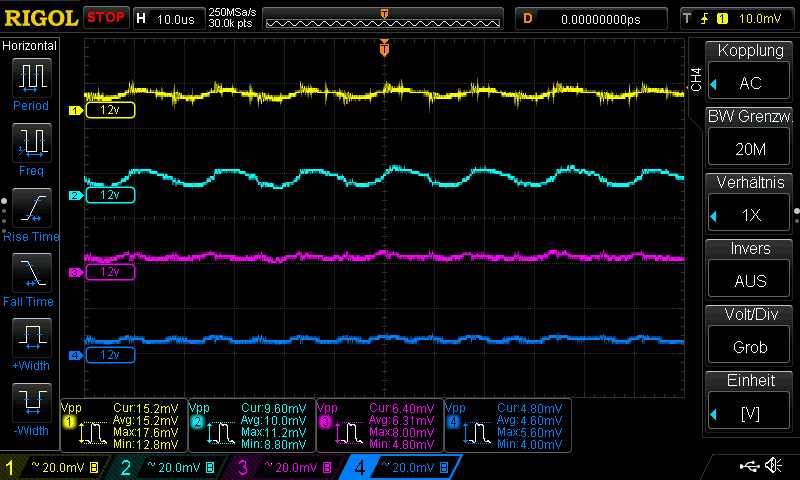Click the CH4 vertical menu tab
This screenshot has height=480, width=800.
pyautogui.click(x=696, y=79)
